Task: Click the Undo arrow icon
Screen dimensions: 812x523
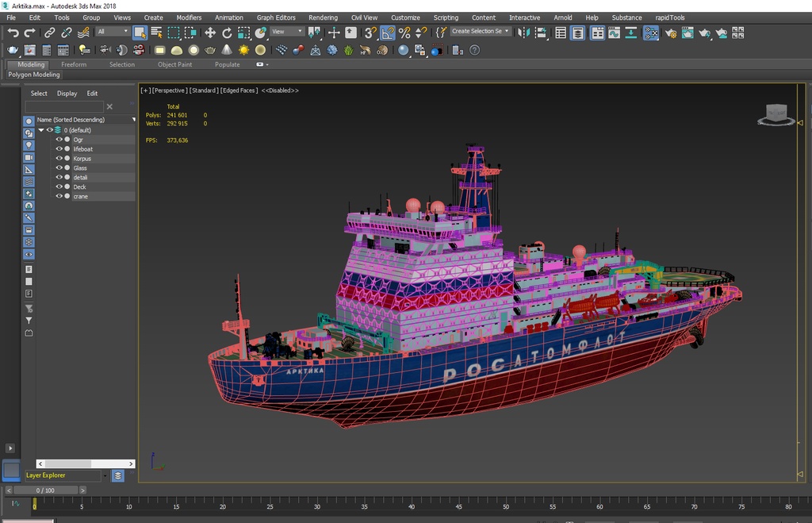Action: [x=13, y=33]
